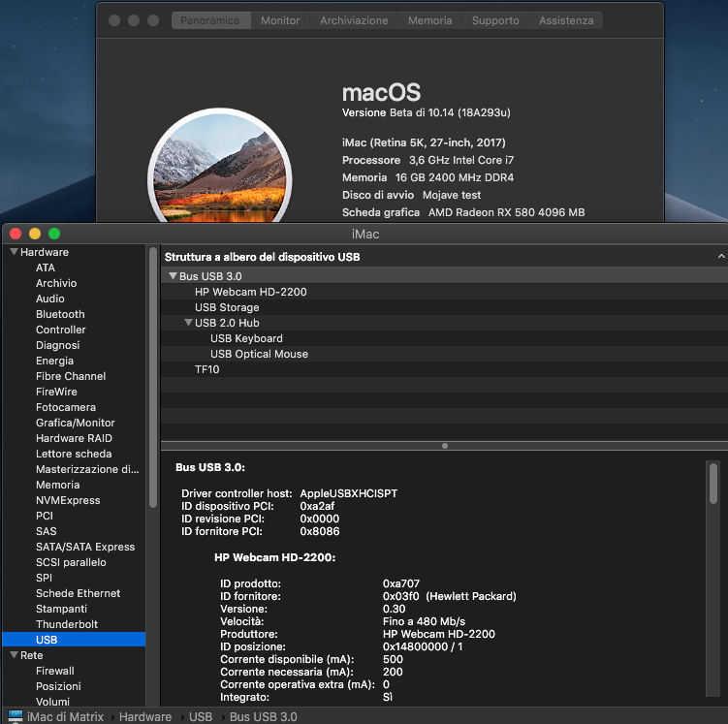Select Grafica/Monitor in the sidebar
The height and width of the screenshot is (724, 728).
pyautogui.click(x=76, y=423)
